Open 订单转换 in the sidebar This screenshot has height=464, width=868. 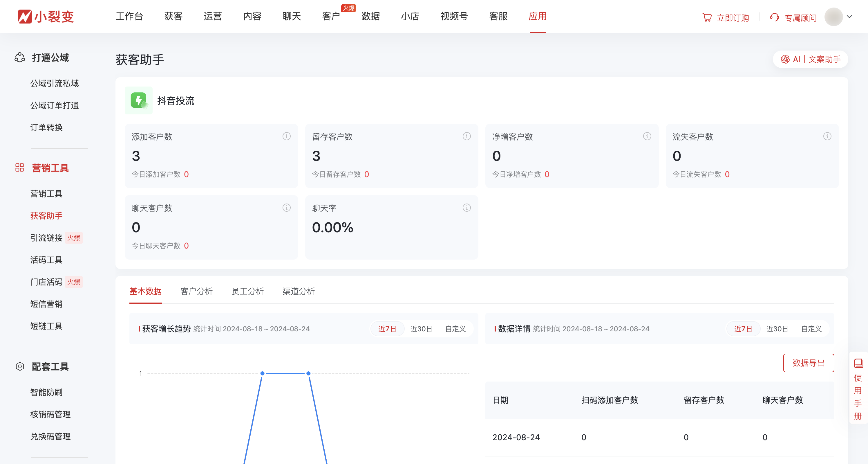[46, 127]
